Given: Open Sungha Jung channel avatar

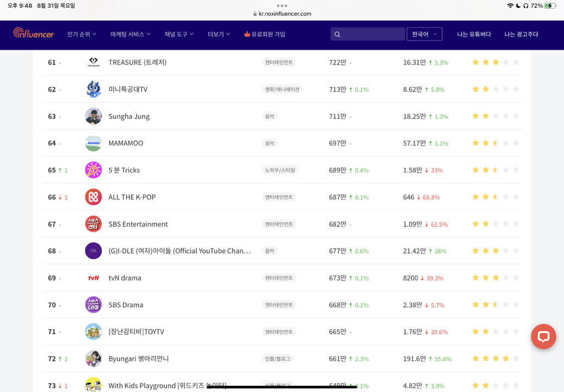Looking at the screenshot, I should (x=93, y=116).
